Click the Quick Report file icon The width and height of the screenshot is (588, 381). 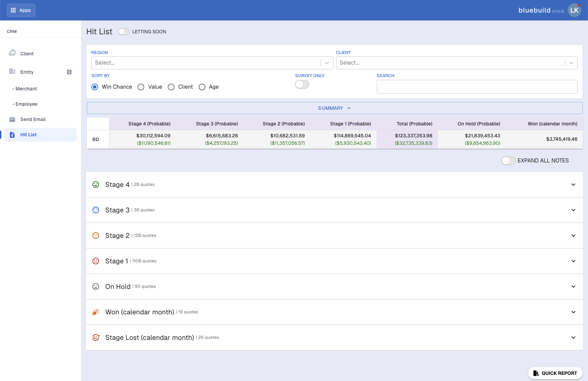click(x=536, y=373)
